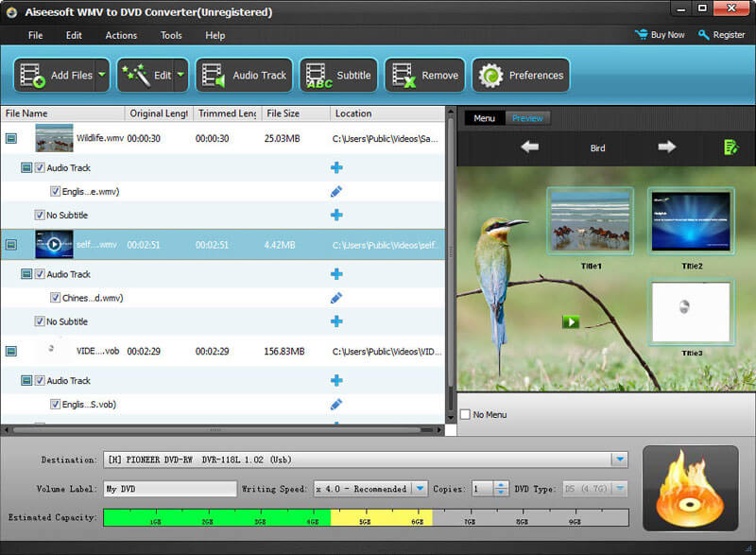
Task: Edit Chines...d.wmv) audio with pencil icon
Action: click(336, 298)
